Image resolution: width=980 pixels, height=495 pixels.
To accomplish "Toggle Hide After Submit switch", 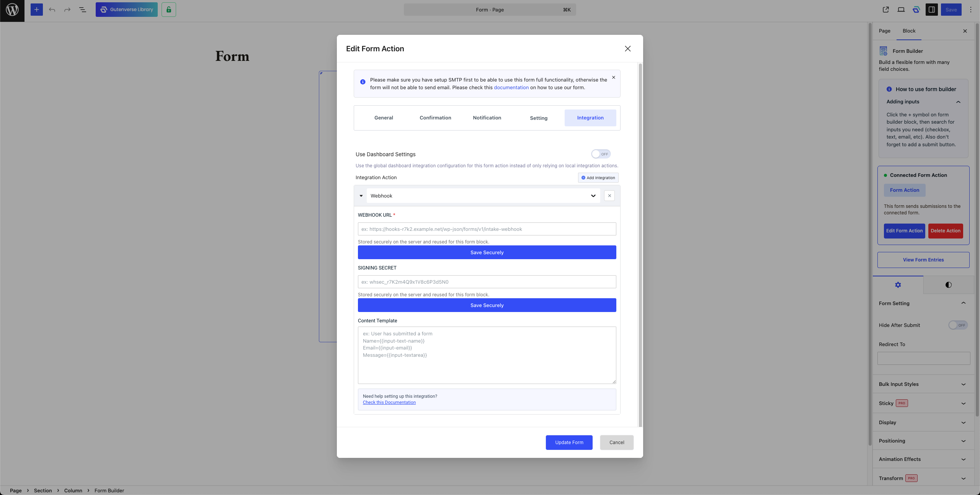I will [958, 325].
